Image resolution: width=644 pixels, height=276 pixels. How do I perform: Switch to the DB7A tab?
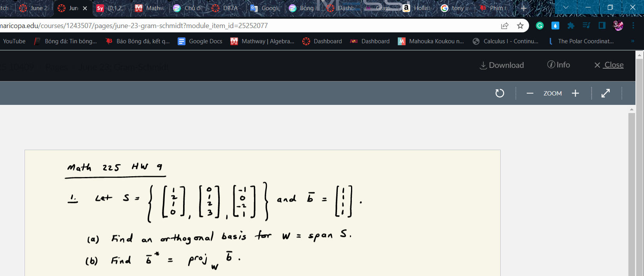coord(227,8)
